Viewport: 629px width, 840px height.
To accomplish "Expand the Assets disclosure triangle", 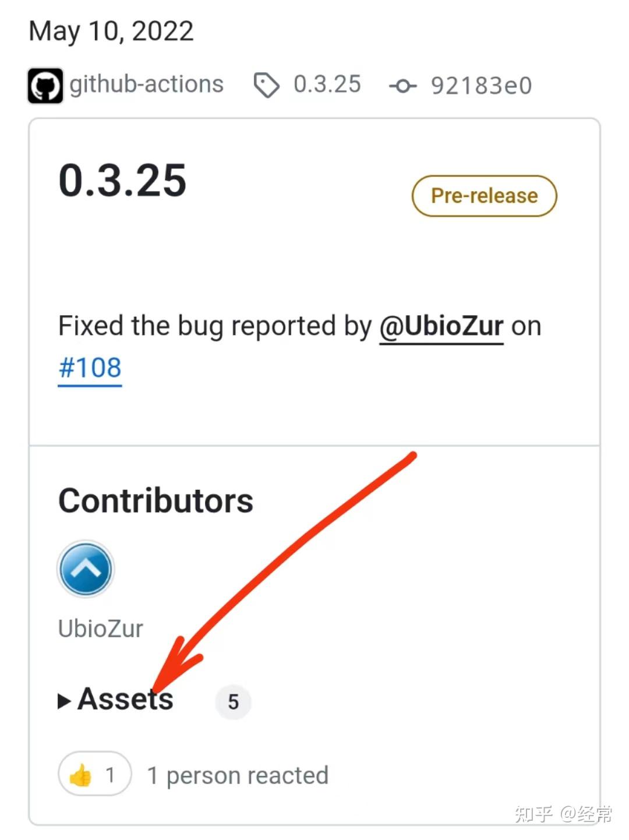I will [64, 701].
